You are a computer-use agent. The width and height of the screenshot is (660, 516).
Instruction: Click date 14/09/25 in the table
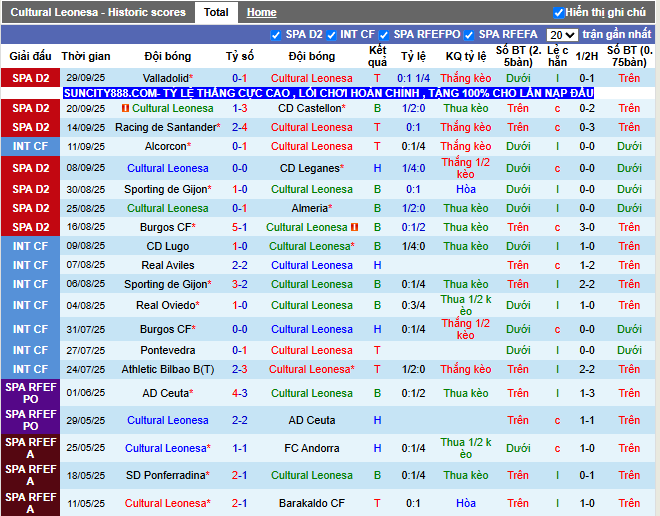86,127
